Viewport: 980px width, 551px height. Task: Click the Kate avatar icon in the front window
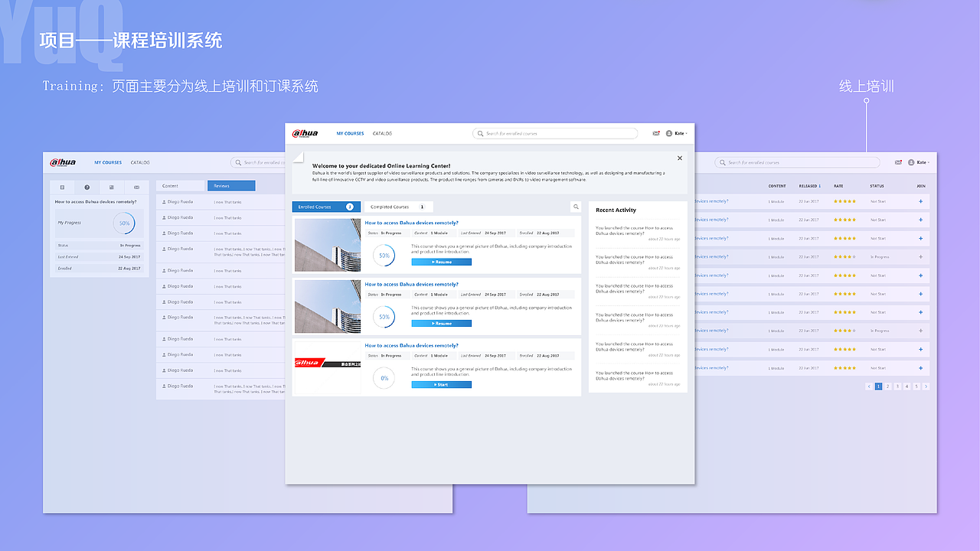point(669,133)
